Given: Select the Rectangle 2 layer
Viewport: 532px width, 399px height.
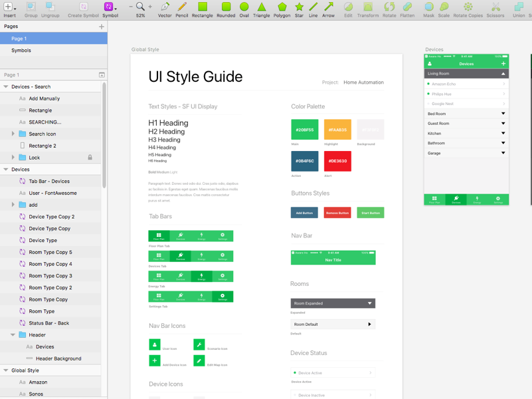Looking at the screenshot, I should click(x=50, y=146).
